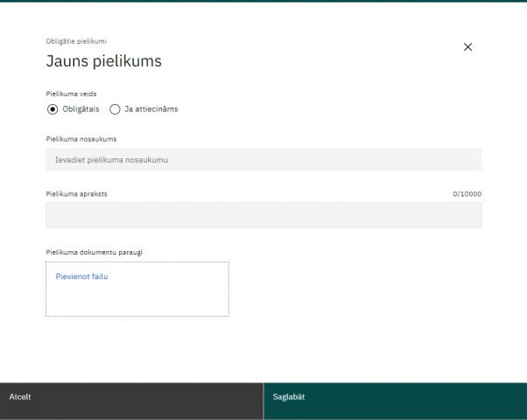Click the Pielikuma veids field label
Screen dimensions: 527x420
[x=71, y=93]
